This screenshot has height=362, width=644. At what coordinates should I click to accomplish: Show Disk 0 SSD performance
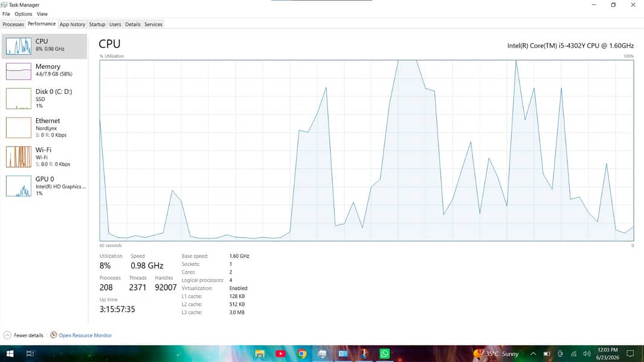click(44, 98)
